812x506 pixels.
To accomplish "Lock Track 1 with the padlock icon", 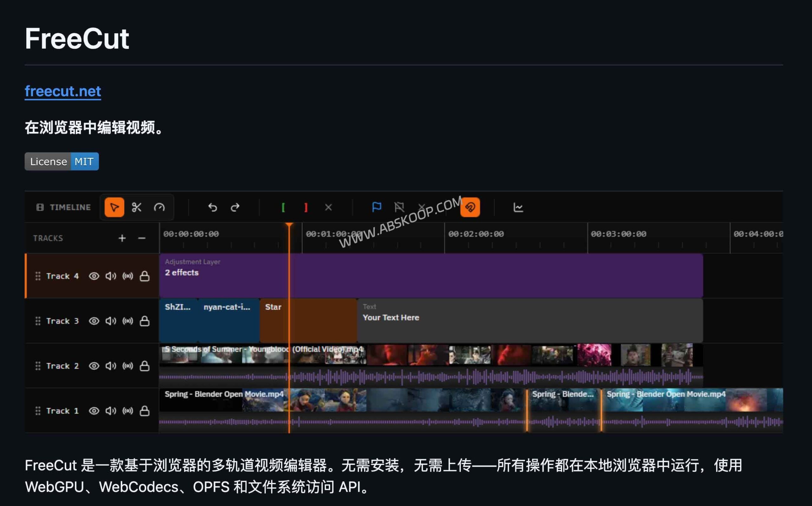I will (145, 411).
